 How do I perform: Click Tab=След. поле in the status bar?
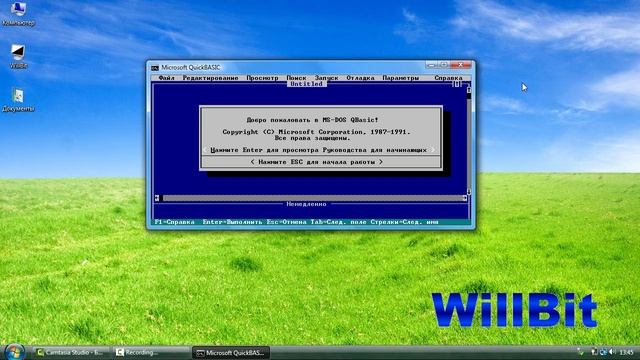tap(338, 222)
